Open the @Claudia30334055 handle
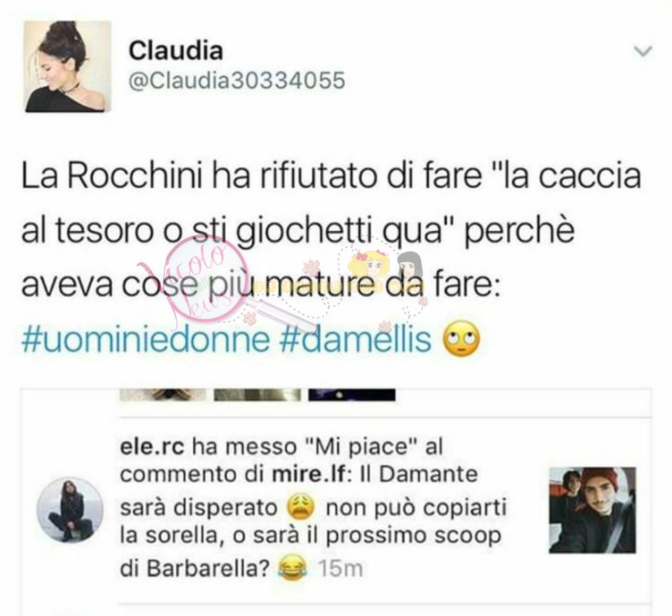This screenshot has height=616, width=672. [237, 81]
